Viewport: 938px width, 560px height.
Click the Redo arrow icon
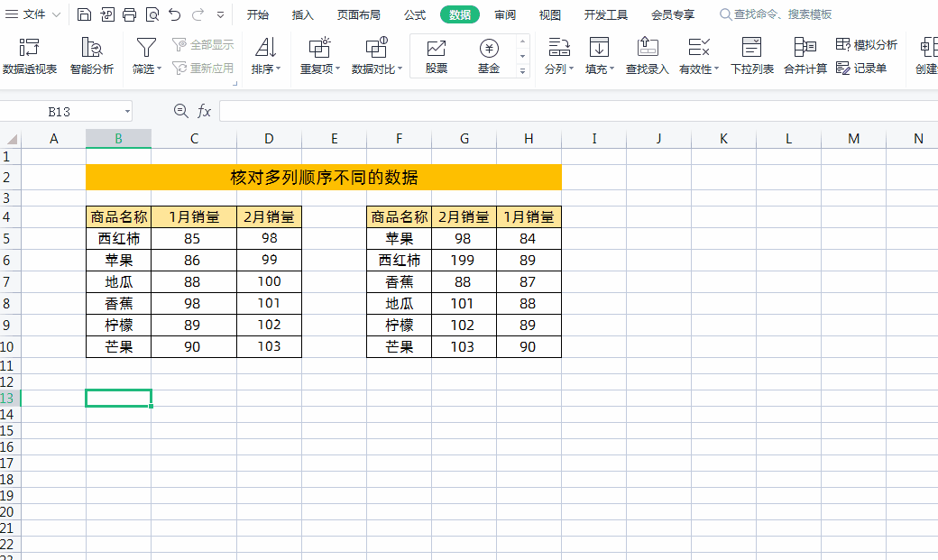coord(198,14)
